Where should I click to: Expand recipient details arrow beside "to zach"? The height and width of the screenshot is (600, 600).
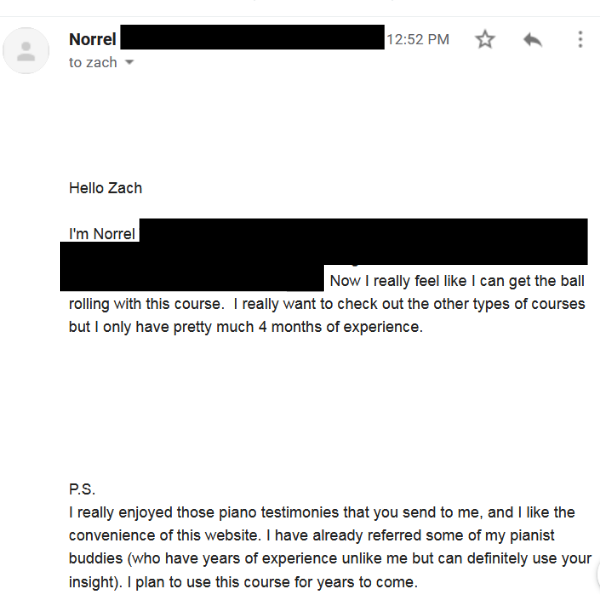pyautogui.click(x=128, y=63)
